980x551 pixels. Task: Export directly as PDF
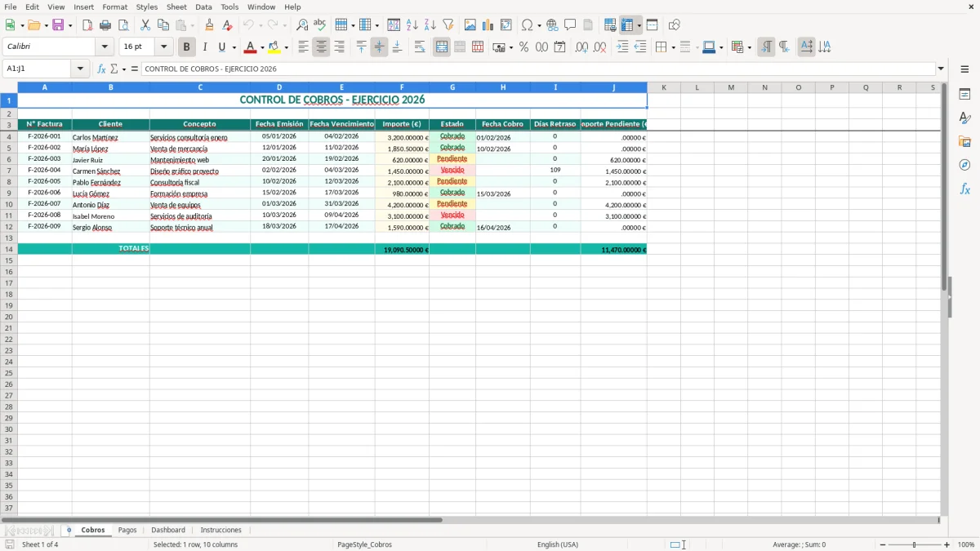pyautogui.click(x=87, y=25)
